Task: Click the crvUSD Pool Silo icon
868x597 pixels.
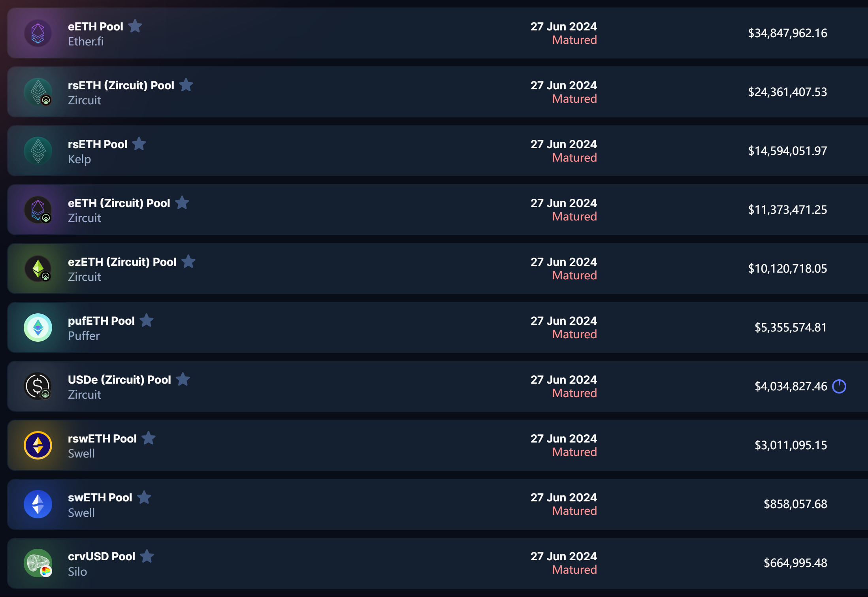Action: point(38,563)
